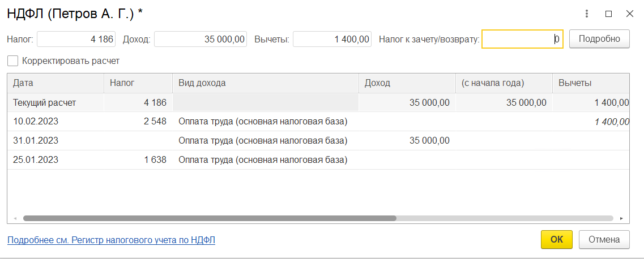Click the Налог к зачету/возврату field
Viewport: 644px width, 259px height.
coord(522,39)
